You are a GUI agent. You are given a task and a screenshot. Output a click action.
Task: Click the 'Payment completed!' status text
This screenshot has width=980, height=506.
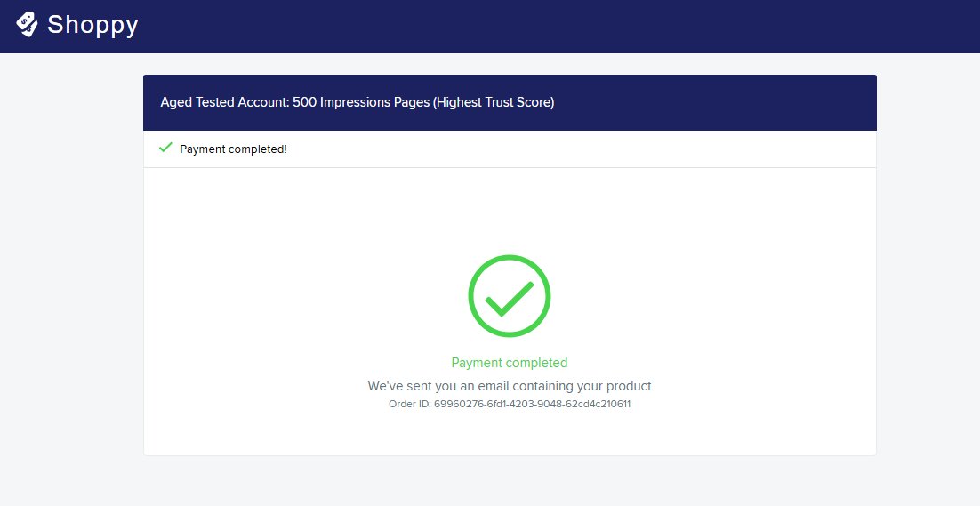point(233,149)
